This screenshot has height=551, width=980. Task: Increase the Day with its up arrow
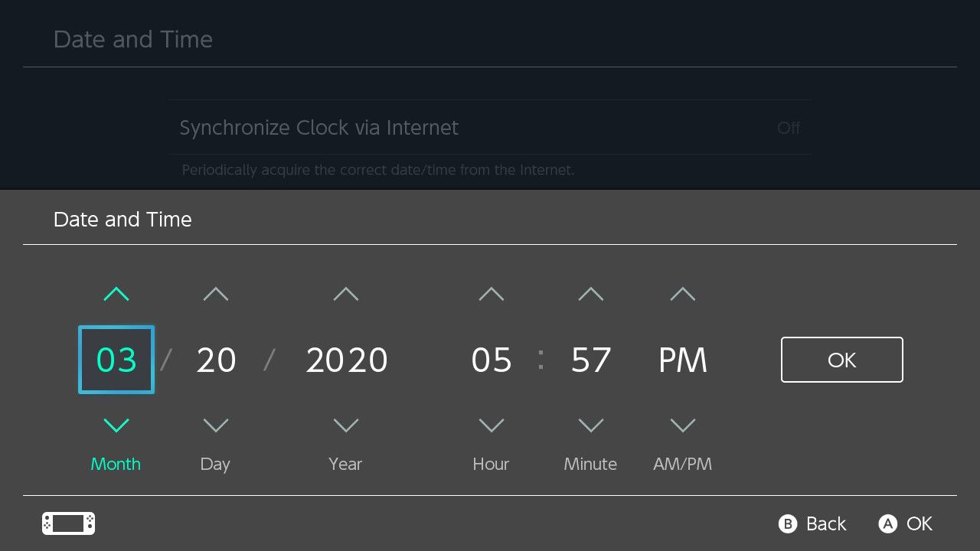(216, 294)
